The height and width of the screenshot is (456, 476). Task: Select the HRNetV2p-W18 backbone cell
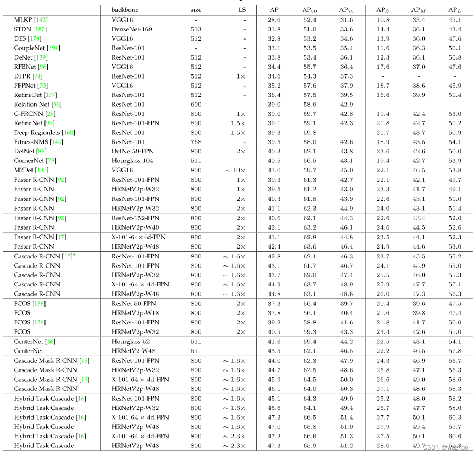[136, 313]
